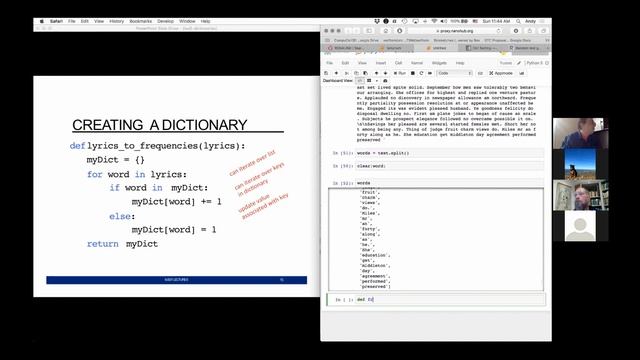Image resolution: width=640 pixels, height=360 pixels.
Task: Click Safari back button
Action: coord(348,31)
